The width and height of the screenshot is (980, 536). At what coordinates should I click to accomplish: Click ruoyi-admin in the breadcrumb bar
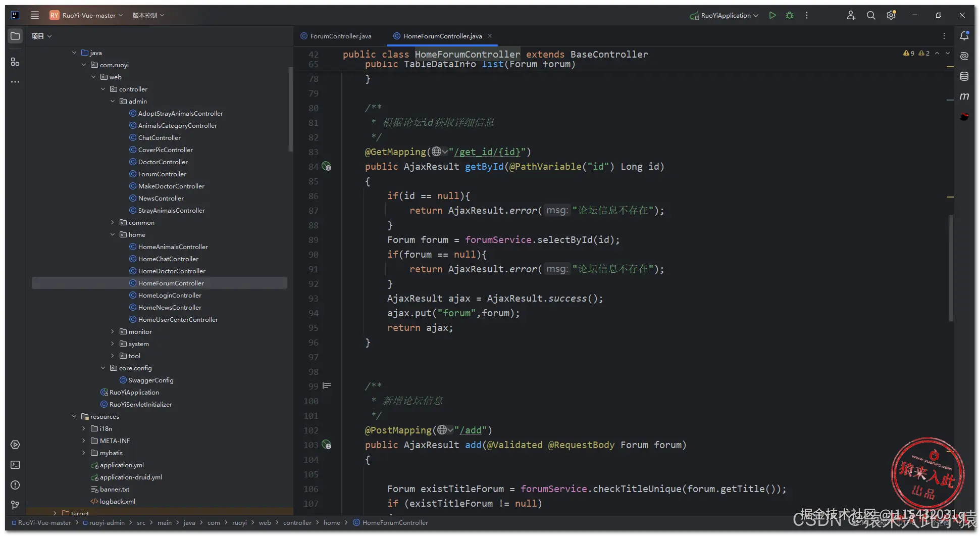click(104, 522)
